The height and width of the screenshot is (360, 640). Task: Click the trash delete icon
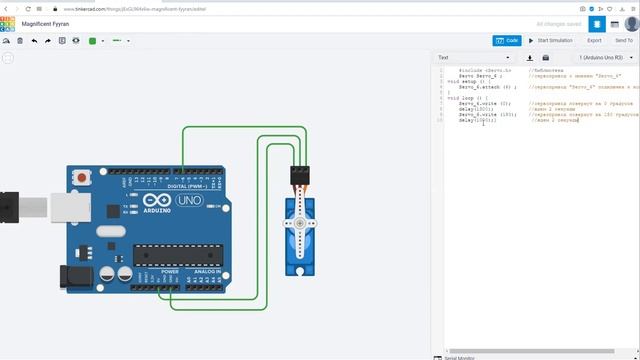coord(20,41)
